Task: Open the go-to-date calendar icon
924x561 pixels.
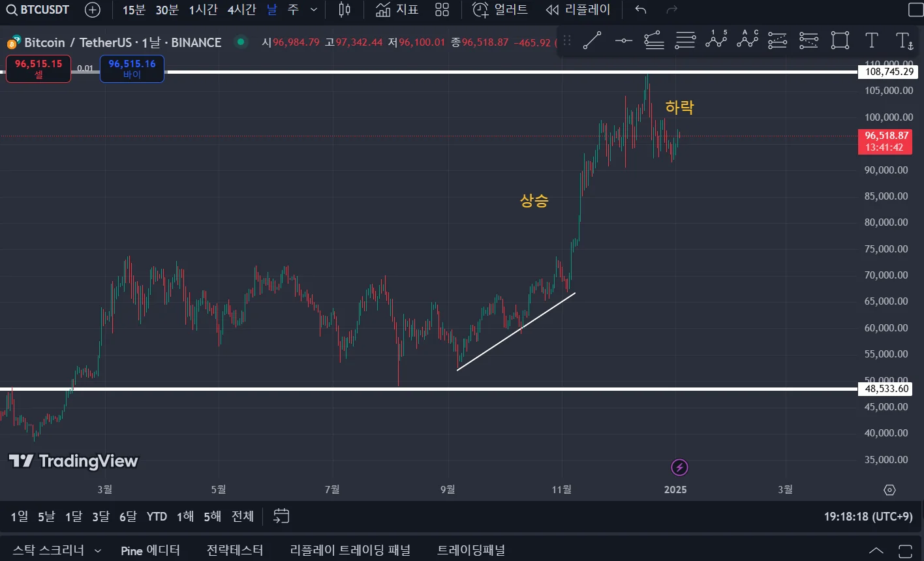Action: pyautogui.click(x=281, y=516)
